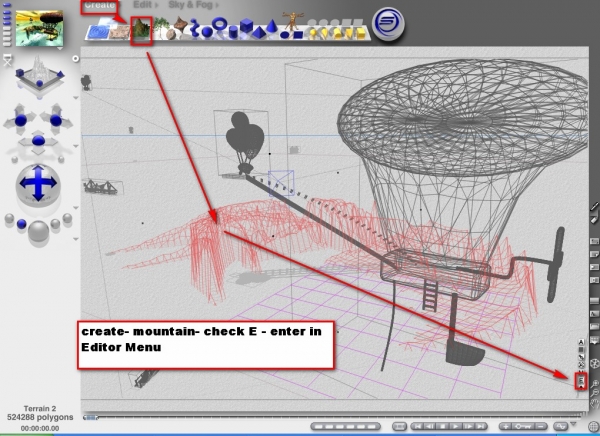Add a keyframe with plus button
Screen dimensions: 600x436
[506, 426]
